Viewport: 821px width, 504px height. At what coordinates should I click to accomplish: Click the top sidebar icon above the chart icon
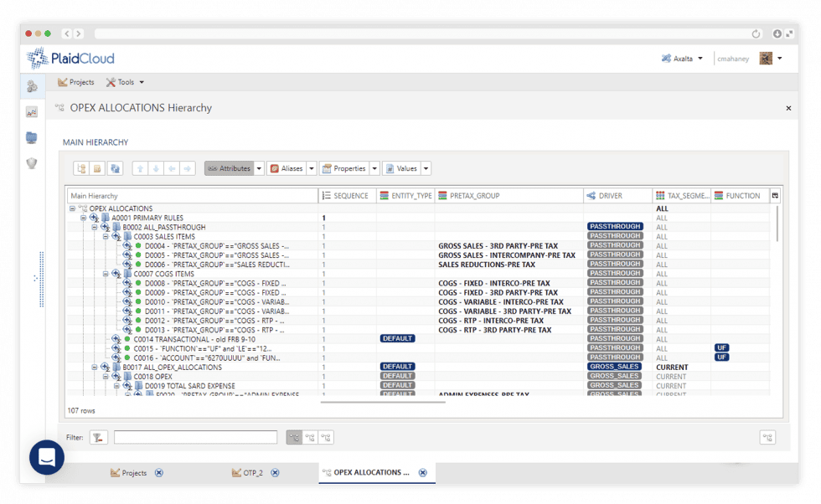(32, 86)
